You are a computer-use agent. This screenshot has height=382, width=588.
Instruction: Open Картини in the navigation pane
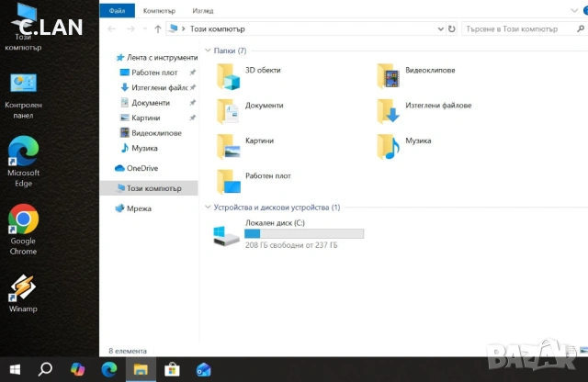point(140,118)
